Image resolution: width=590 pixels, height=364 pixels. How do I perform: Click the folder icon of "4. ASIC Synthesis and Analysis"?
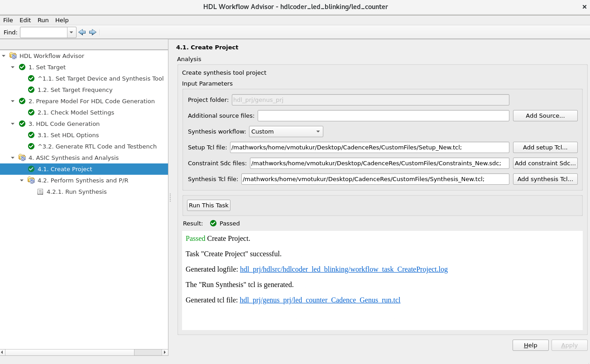(x=22, y=158)
